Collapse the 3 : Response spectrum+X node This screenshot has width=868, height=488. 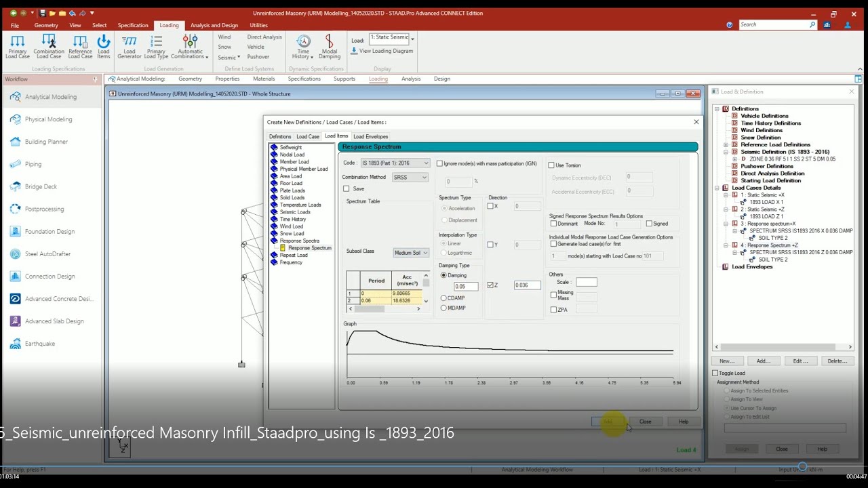click(x=726, y=224)
